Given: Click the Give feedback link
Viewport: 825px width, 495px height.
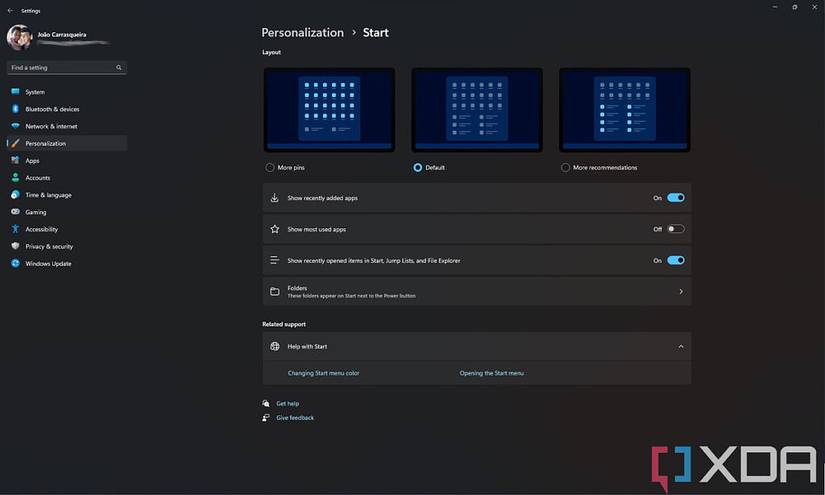Looking at the screenshot, I should click(x=295, y=418).
